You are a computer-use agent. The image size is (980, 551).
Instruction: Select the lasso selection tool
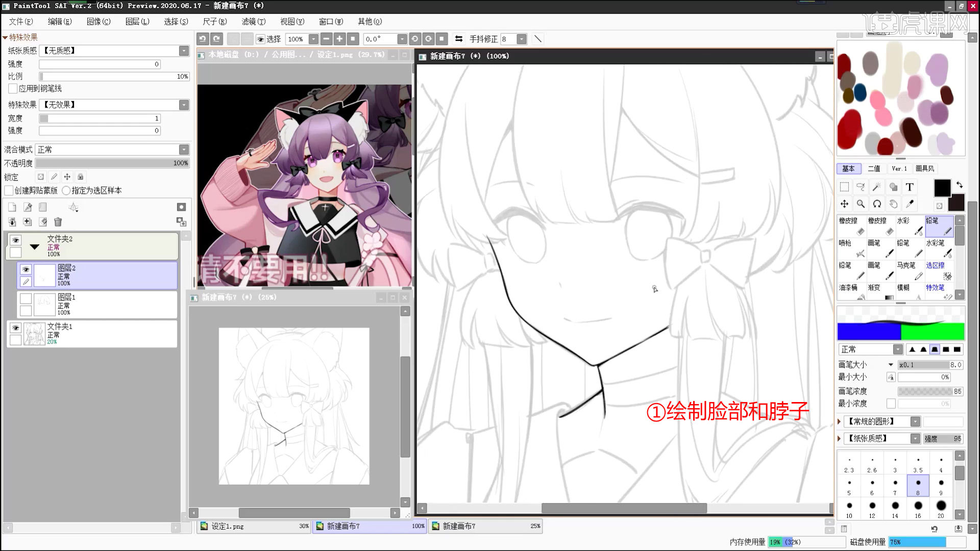pos(861,187)
